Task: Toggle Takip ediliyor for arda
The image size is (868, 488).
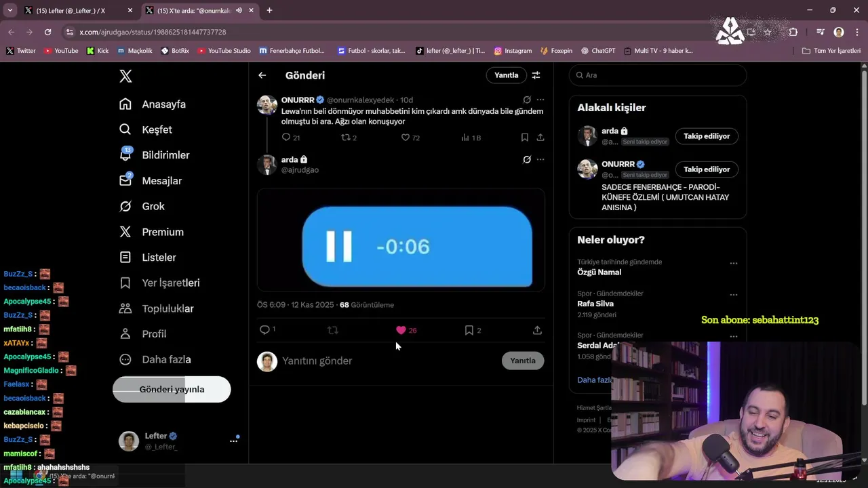Action: point(707,136)
